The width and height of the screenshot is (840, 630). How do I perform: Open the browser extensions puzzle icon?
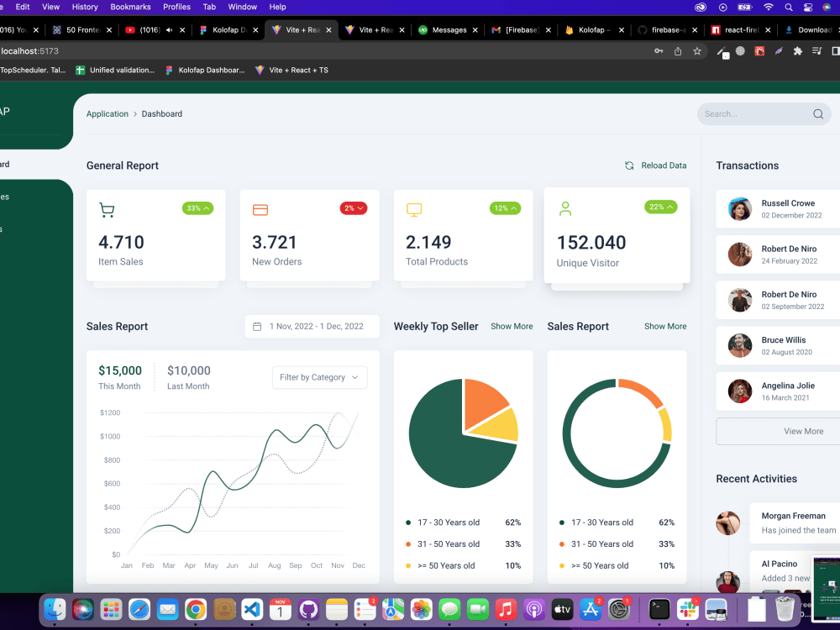pyautogui.click(x=798, y=51)
